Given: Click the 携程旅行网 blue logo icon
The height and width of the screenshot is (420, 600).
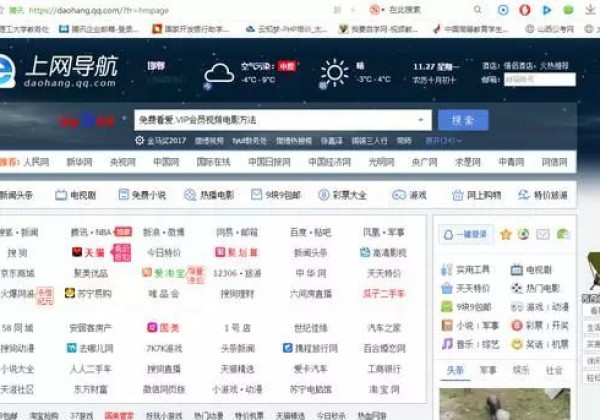Looking at the screenshot, I should (287, 348).
